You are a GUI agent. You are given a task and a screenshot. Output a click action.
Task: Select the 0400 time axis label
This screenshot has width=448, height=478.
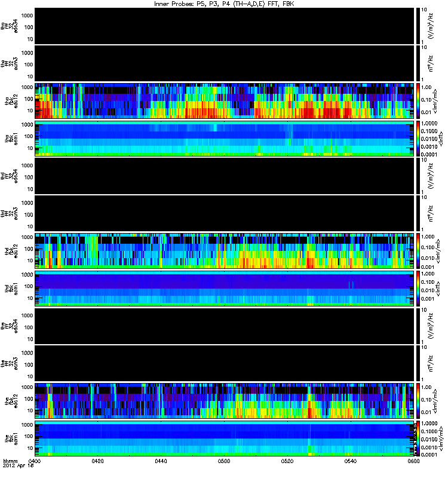tap(35, 461)
